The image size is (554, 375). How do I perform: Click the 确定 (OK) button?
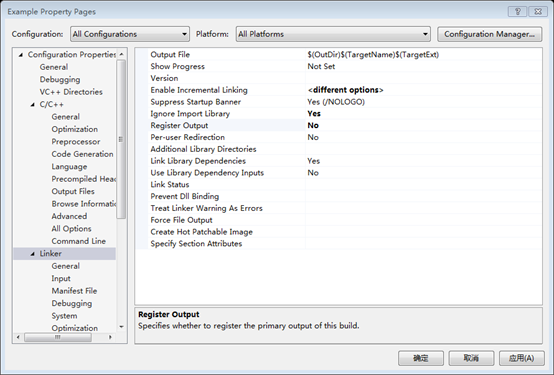pyautogui.click(x=421, y=358)
